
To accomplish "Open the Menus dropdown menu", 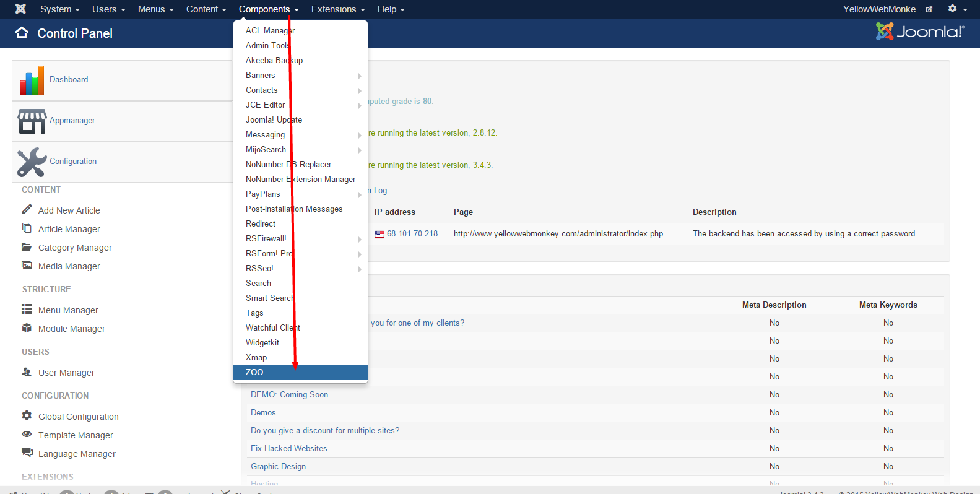I will coord(155,9).
